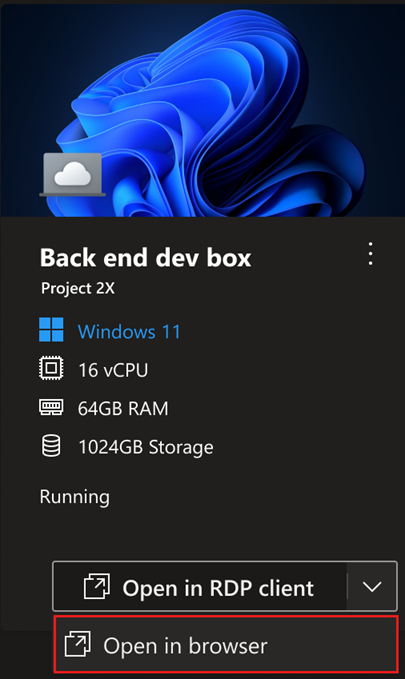Expand the connect options dropdown chevron
Viewport: 405px width, 679px height.
(372, 587)
